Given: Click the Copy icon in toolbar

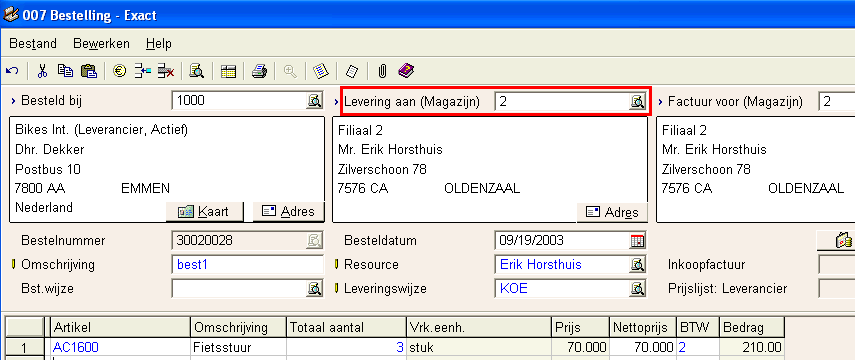Looking at the screenshot, I should click(x=65, y=71).
